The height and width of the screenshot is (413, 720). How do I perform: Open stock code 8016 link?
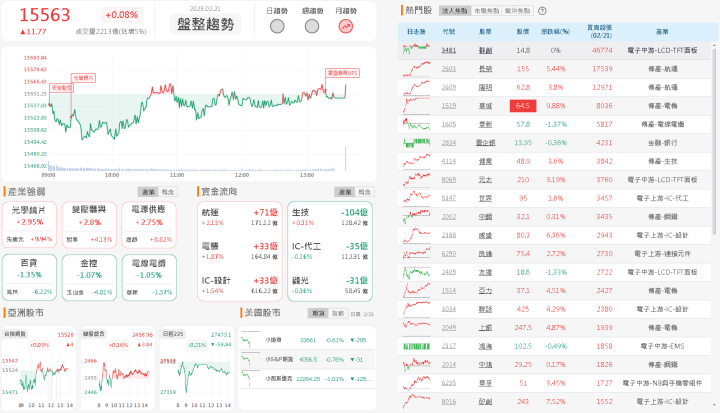click(449, 402)
